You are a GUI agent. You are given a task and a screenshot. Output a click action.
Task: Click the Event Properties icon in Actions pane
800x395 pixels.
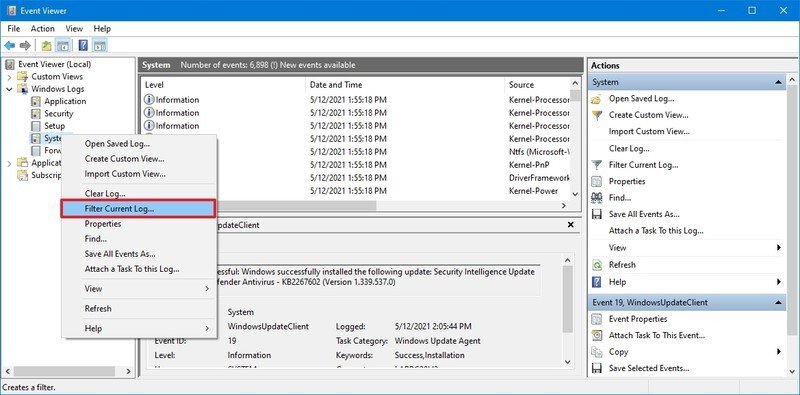(x=596, y=319)
